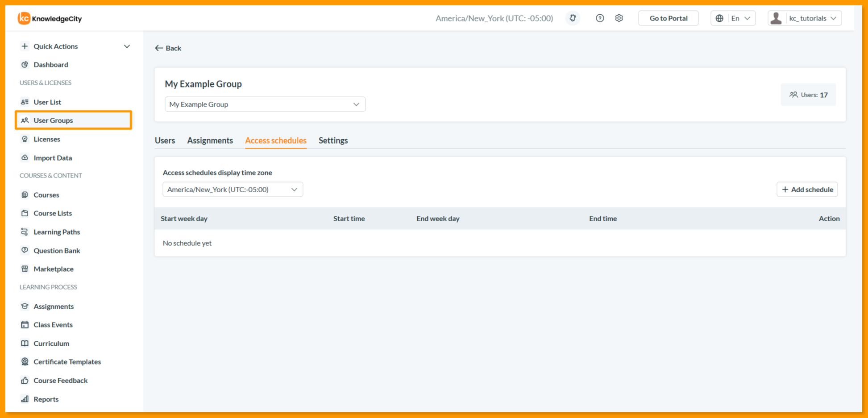Click the User List sidebar icon
The width and height of the screenshot is (868, 418).
[x=25, y=102]
